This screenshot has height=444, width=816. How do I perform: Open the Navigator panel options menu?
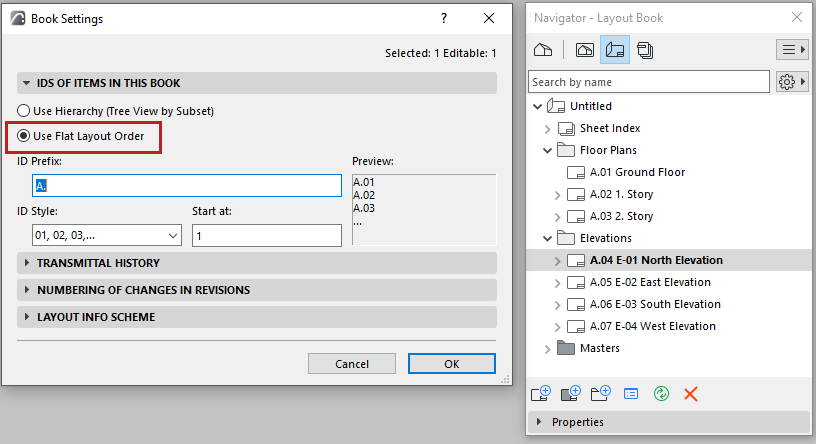[x=791, y=49]
